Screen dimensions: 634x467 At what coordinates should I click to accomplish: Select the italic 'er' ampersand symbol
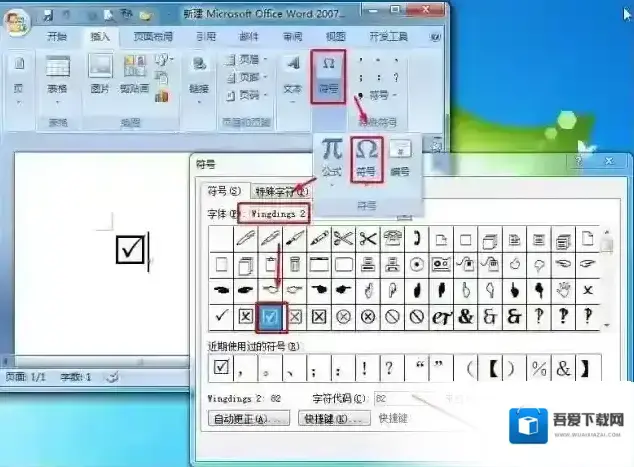(x=441, y=317)
